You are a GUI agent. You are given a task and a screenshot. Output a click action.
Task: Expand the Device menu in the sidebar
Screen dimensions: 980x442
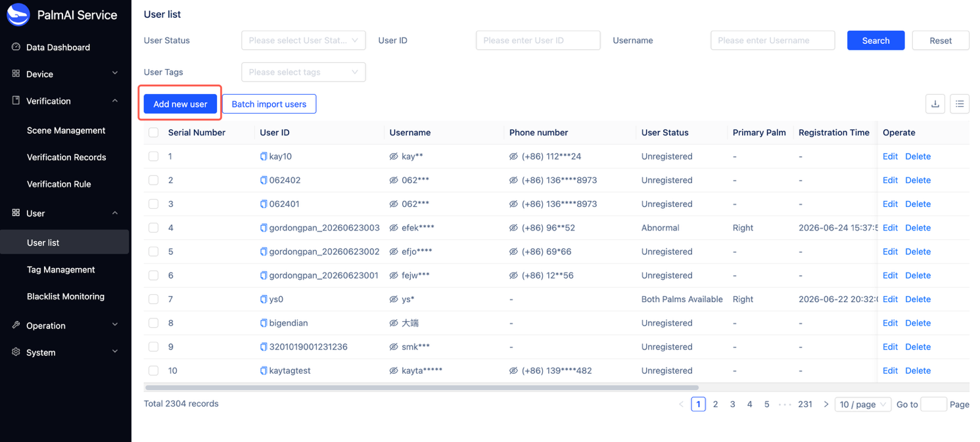(66, 74)
